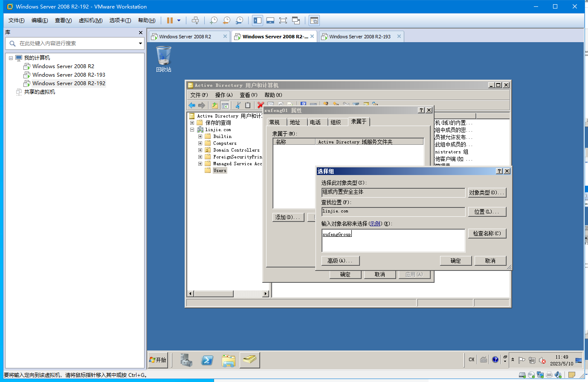Switch to the 常规 tab in properties dialog

pos(275,122)
